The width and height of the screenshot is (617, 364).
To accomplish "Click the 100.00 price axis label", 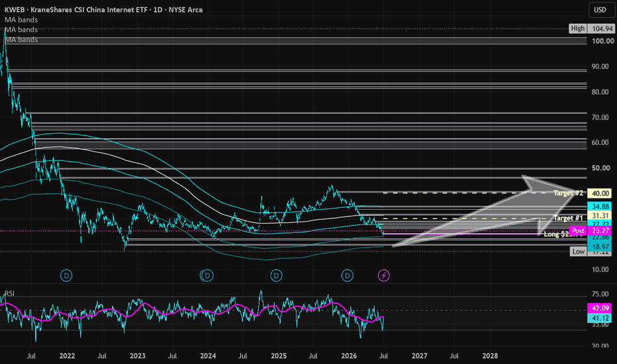I will click(x=603, y=41).
